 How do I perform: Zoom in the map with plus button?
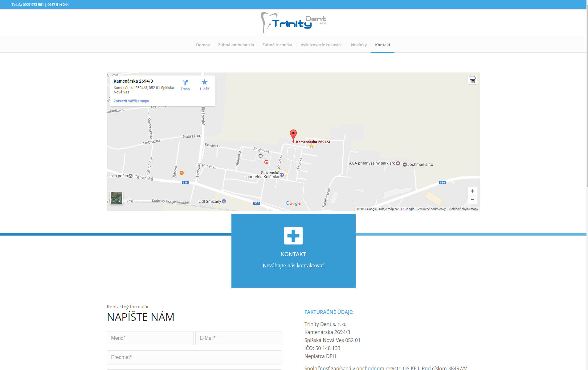click(472, 191)
